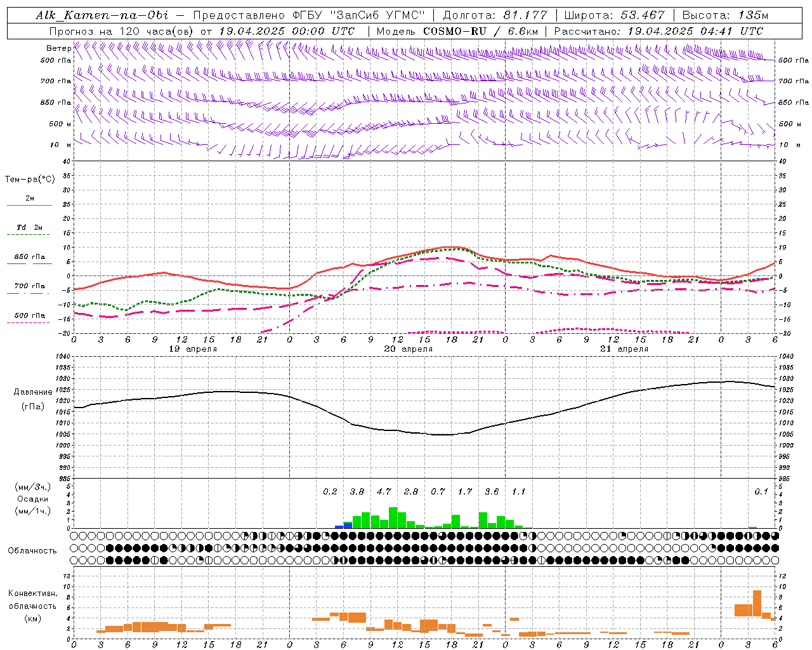Click the 3-hour precipitation value '4.7'

[x=384, y=492]
